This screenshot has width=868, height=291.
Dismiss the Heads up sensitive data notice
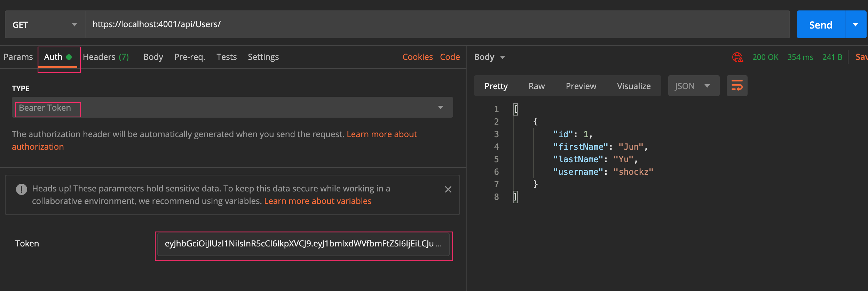448,189
